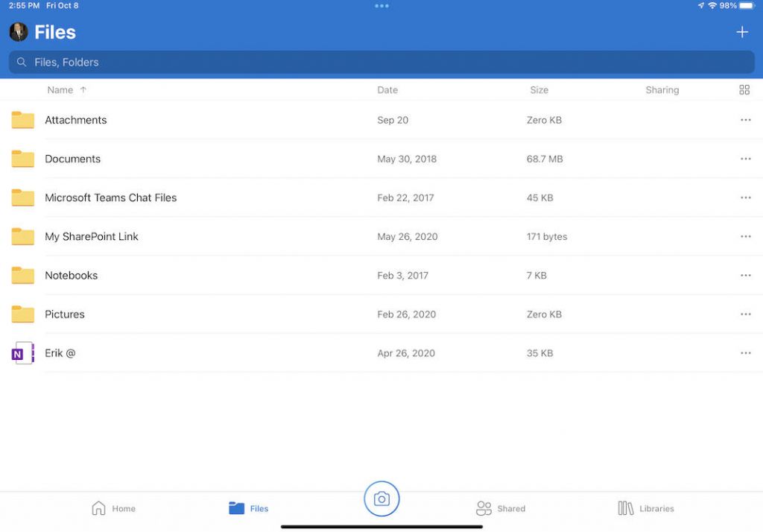The width and height of the screenshot is (763, 532).
Task: Open the search magnifier in the search bar
Action: (20, 62)
